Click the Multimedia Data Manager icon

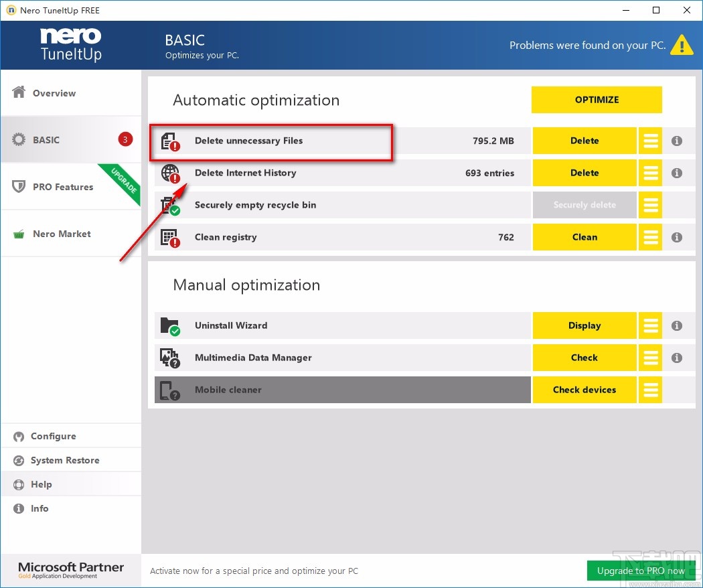click(170, 358)
